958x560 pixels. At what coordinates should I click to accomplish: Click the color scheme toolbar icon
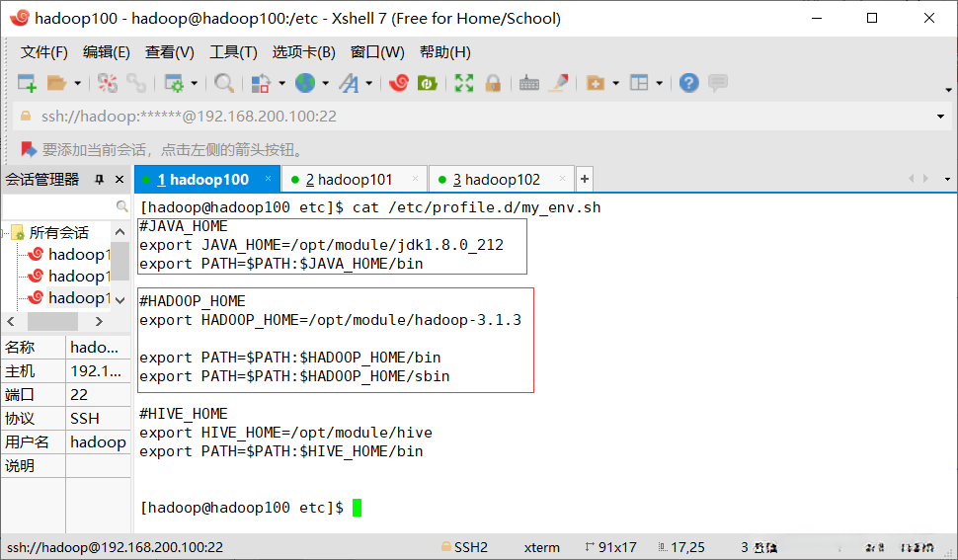pyautogui.click(x=261, y=83)
